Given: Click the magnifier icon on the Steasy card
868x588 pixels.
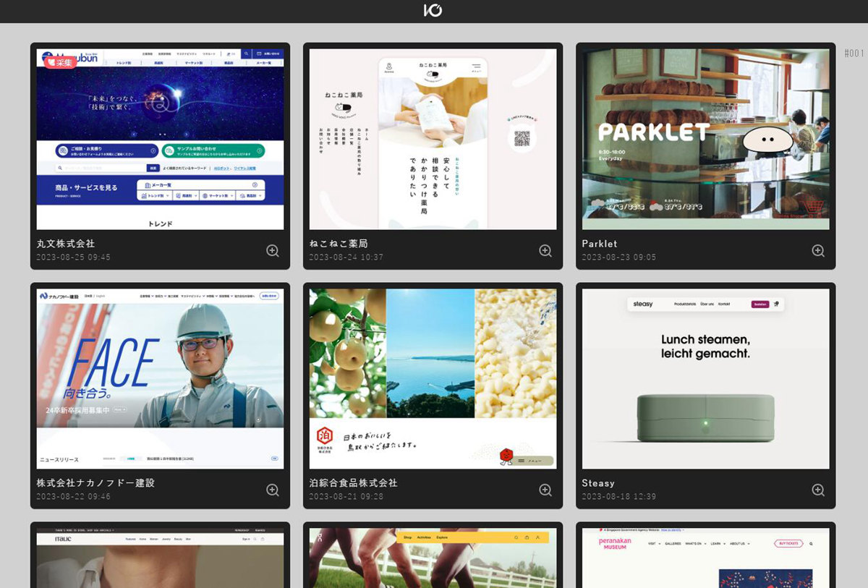Looking at the screenshot, I should click(818, 490).
